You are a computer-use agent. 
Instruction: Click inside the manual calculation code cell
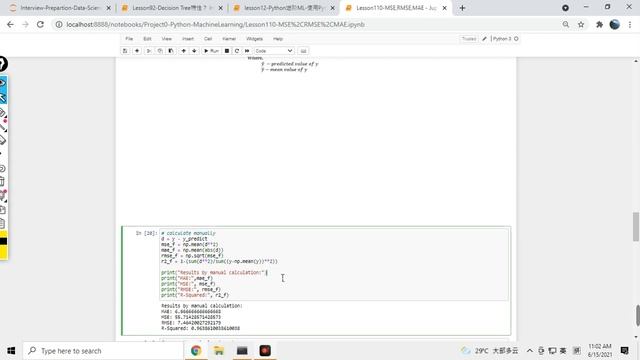click(x=334, y=264)
